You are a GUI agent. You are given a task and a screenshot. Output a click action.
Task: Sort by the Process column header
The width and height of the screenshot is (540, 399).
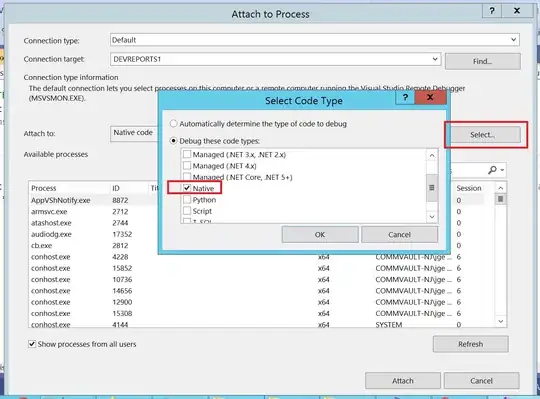click(69, 188)
